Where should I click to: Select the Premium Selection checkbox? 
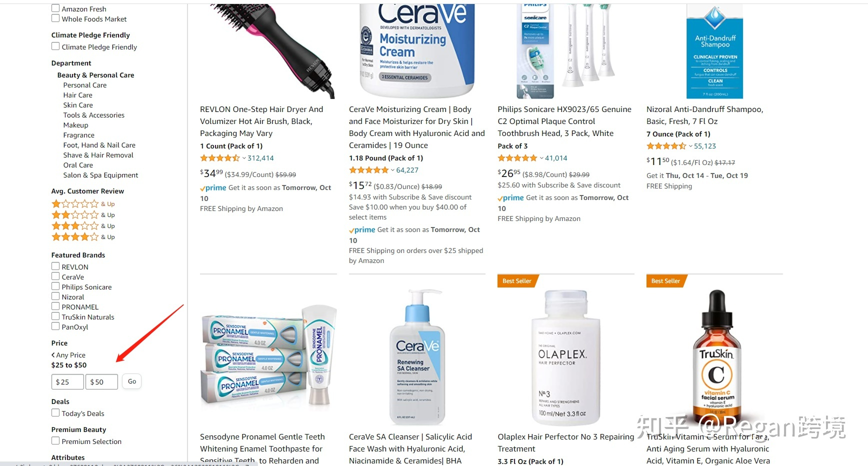[x=55, y=441]
